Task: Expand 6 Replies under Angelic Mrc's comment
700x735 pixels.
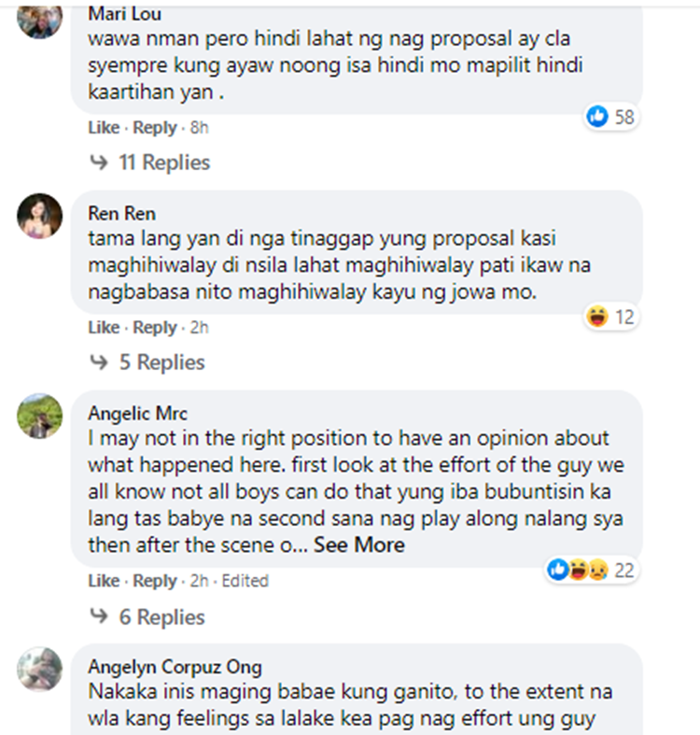Action: click(x=147, y=617)
